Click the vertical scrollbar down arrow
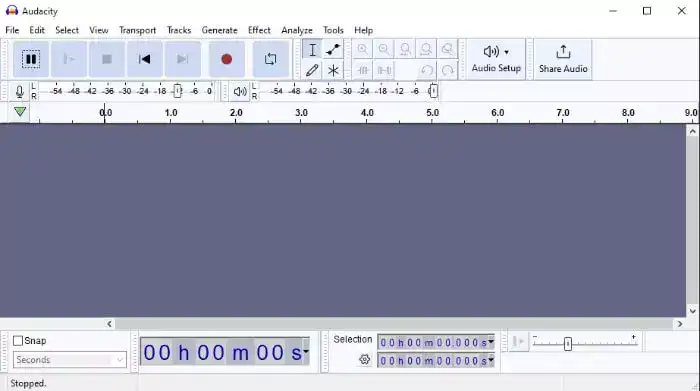 692,311
